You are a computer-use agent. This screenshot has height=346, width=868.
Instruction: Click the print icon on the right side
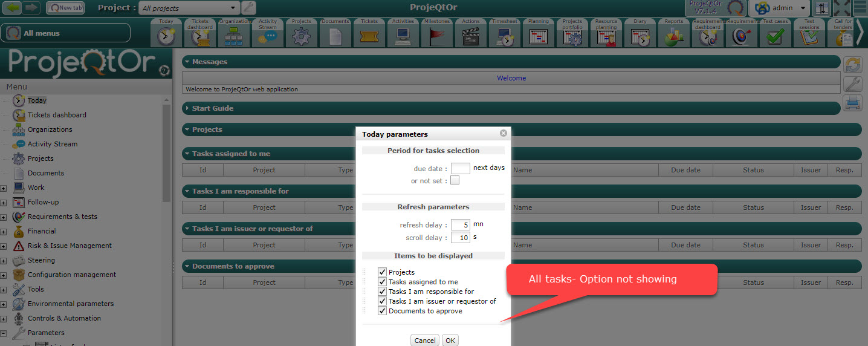(x=852, y=103)
